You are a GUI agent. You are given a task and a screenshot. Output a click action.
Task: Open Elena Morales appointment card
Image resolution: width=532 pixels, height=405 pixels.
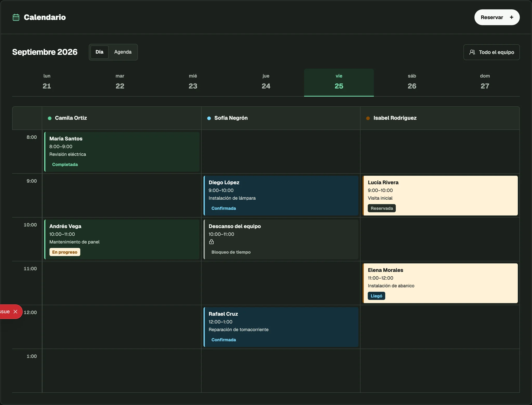click(440, 283)
